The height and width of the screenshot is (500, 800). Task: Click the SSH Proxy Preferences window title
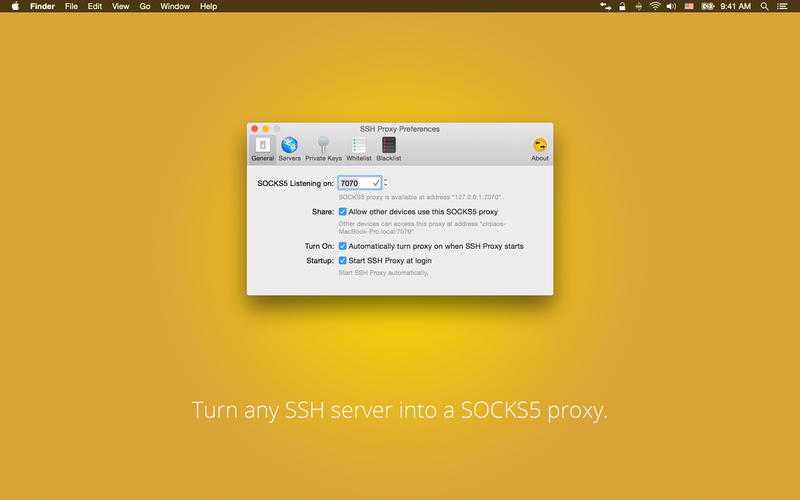[x=399, y=129]
